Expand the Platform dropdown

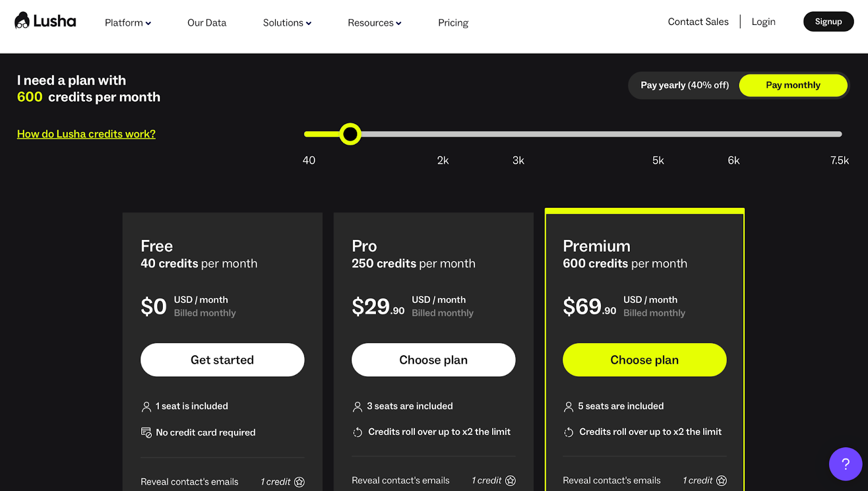127,23
